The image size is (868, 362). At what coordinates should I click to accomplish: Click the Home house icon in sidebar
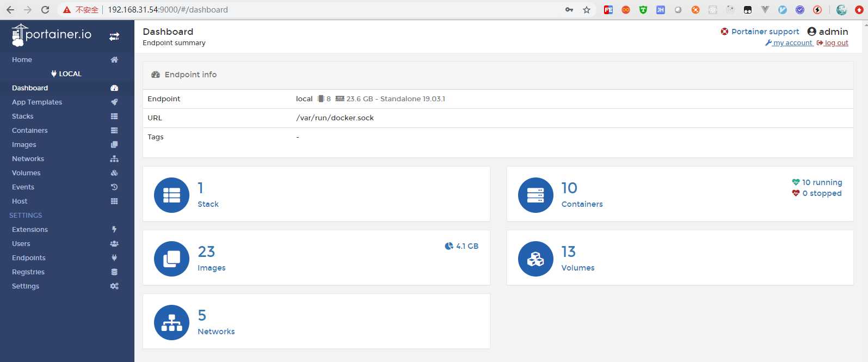(114, 60)
